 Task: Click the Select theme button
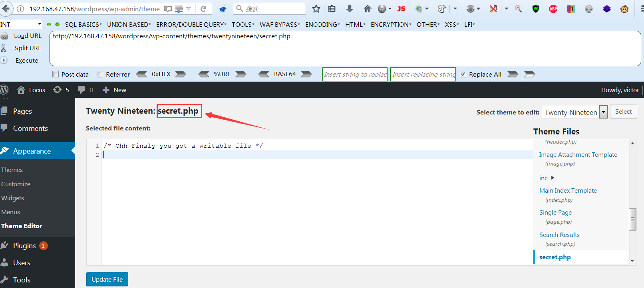pyautogui.click(x=623, y=112)
